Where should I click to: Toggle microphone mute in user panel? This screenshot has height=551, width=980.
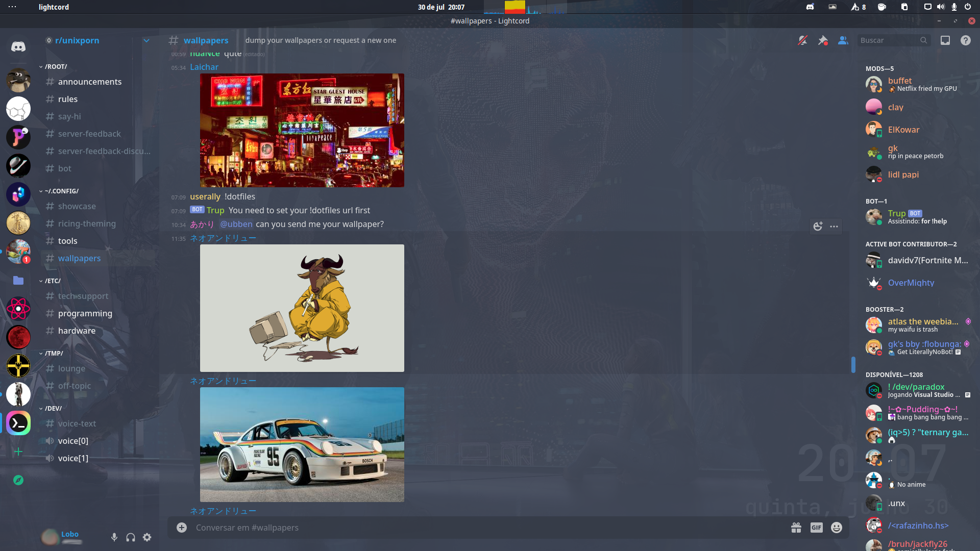[114, 537]
